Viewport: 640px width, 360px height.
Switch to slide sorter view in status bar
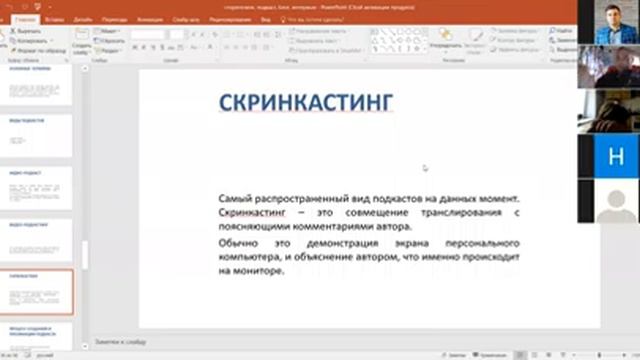click(534, 355)
